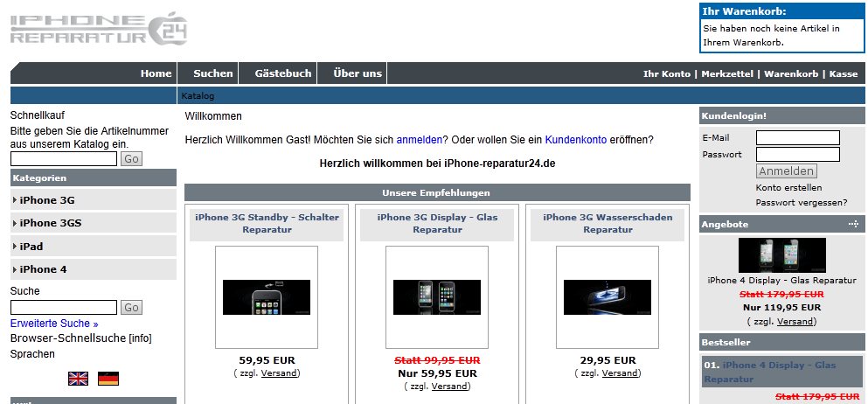Image resolution: width=868 pixels, height=404 pixels.
Task: Focus the E-Mail login field
Action: point(798,138)
